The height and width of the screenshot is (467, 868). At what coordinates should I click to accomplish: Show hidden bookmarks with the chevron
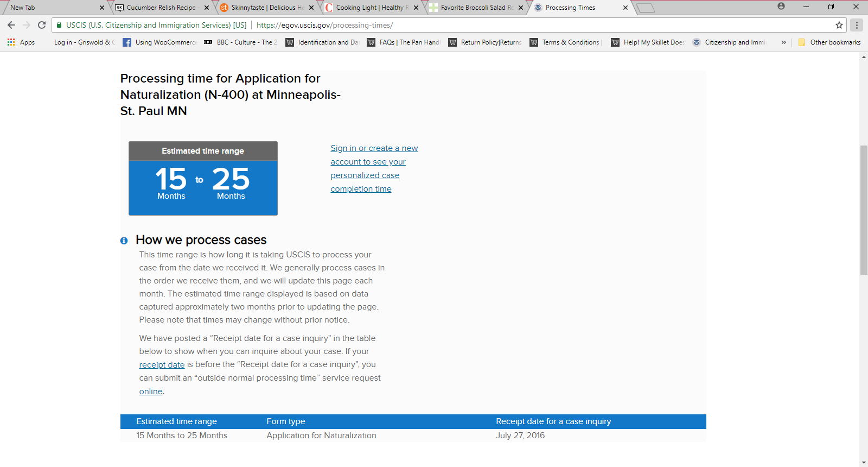pos(783,42)
